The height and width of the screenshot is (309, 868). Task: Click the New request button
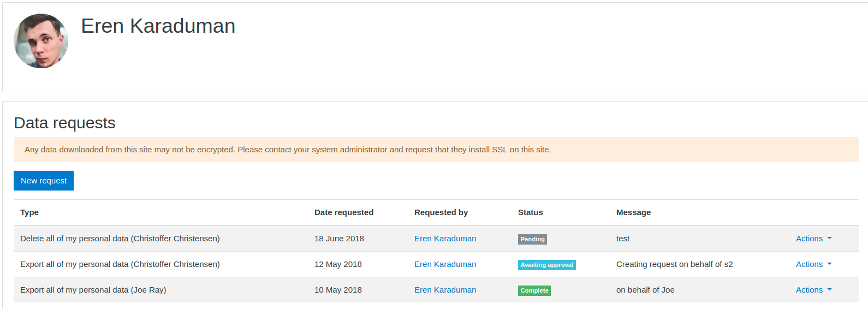pyautogui.click(x=44, y=181)
